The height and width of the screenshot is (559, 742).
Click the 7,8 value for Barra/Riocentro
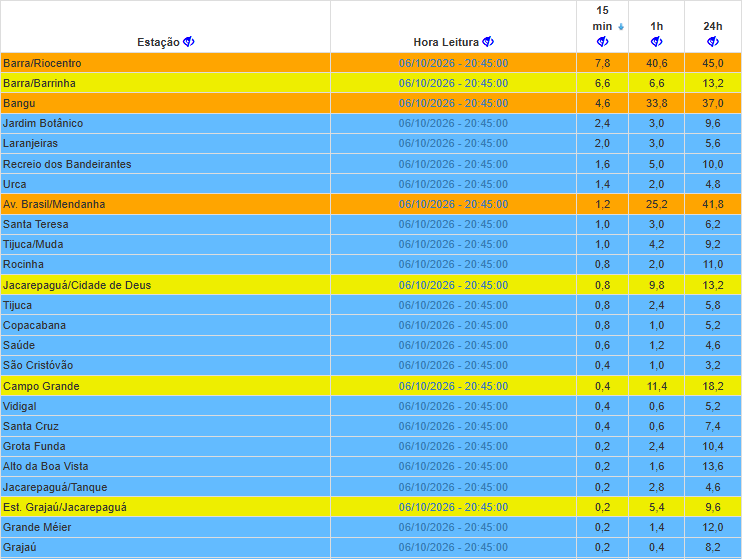[x=602, y=63]
